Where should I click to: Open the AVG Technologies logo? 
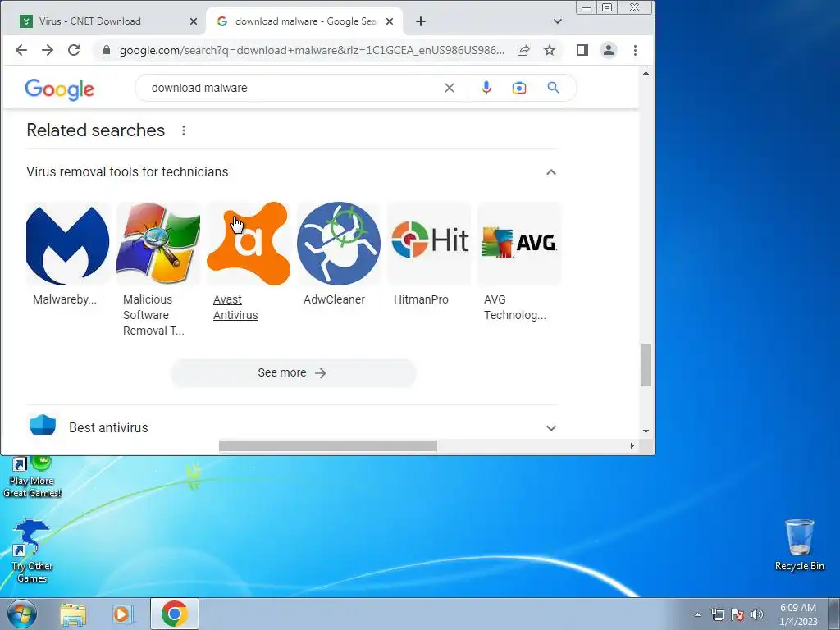(519, 244)
